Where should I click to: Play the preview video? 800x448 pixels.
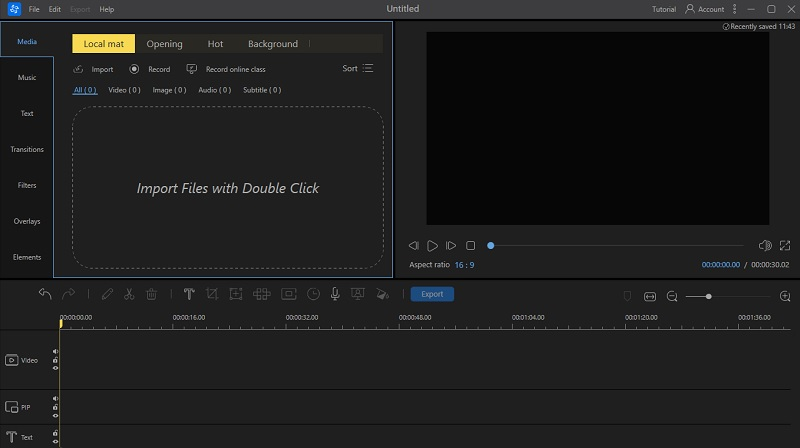pos(432,246)
